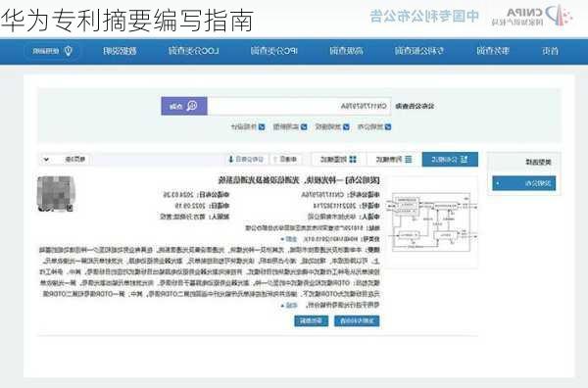Select the 公布模式 view tab
This screenshot has height=388, width=588.
[x=450, y=160]
